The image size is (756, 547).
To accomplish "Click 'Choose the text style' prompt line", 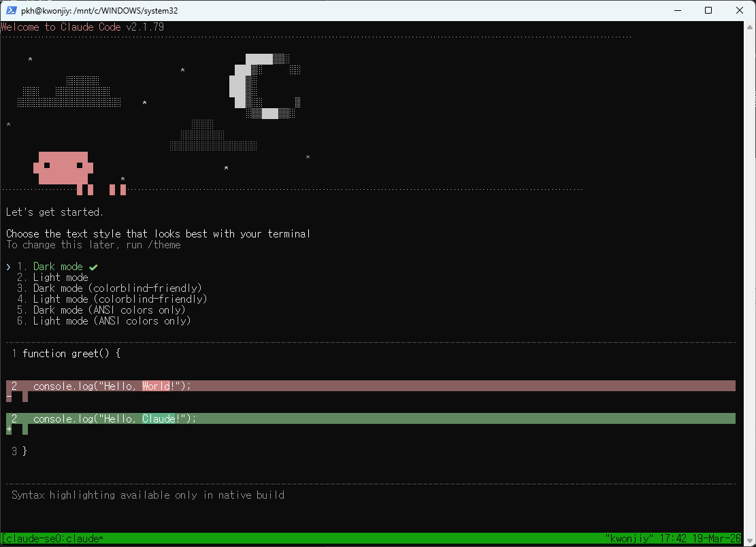I will point(158,234).
